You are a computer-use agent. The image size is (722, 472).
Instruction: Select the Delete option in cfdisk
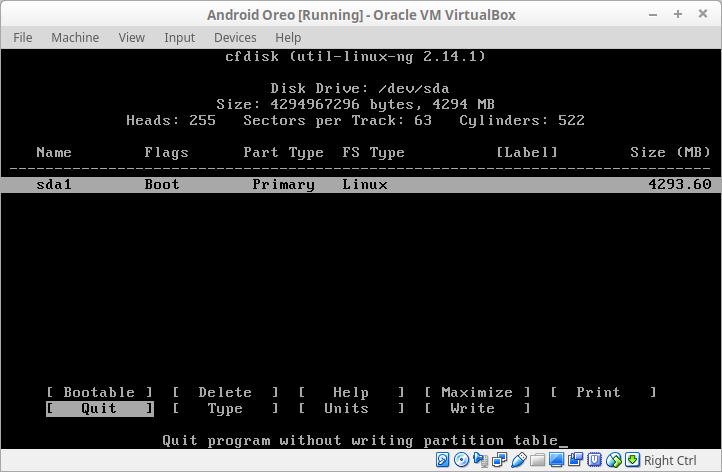click(225, 392)
